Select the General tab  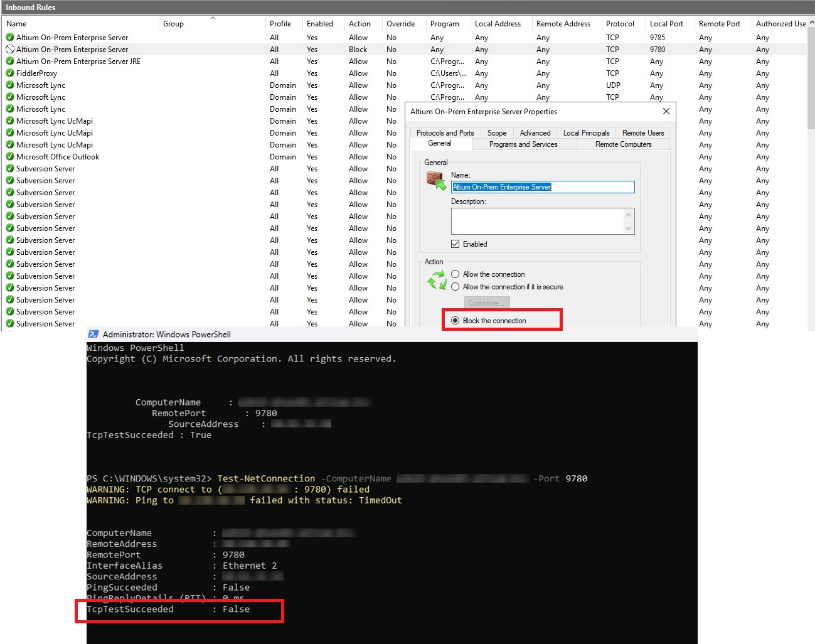(x=440, y=144)
